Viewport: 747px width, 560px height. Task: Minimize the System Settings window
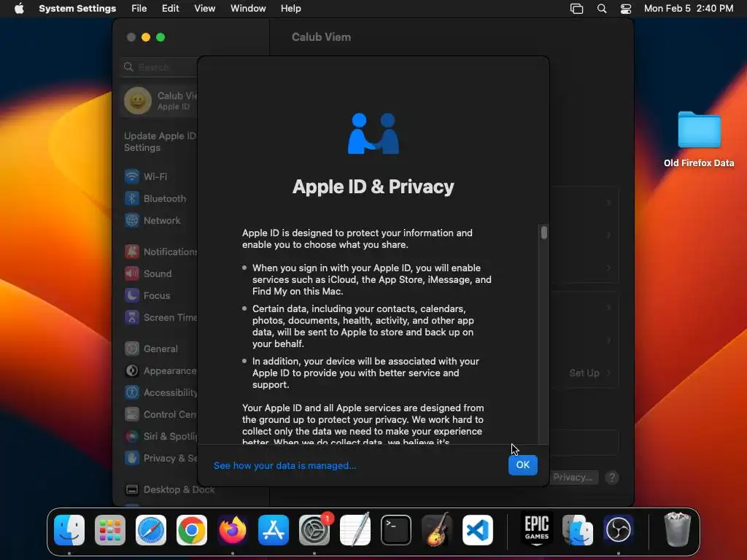(146, 37)
